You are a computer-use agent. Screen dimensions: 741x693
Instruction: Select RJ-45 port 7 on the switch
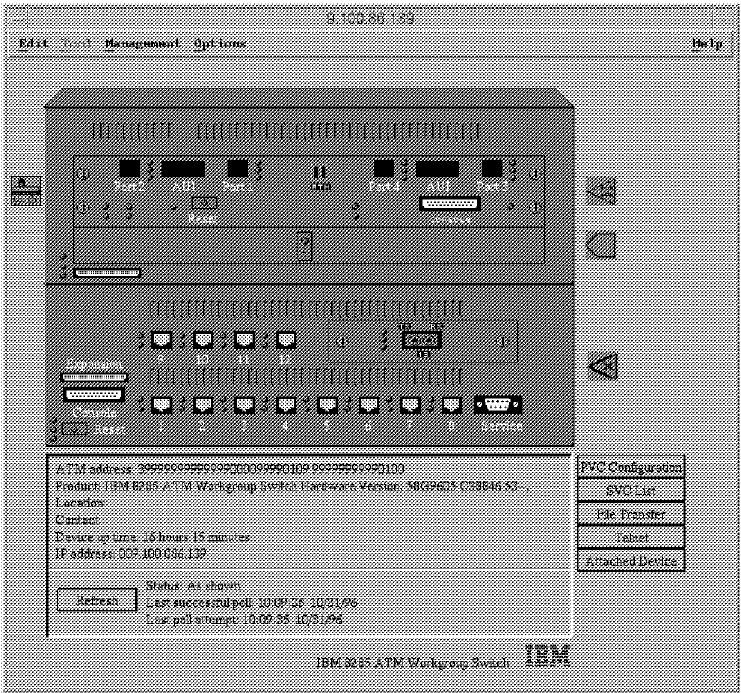[410, 405]
